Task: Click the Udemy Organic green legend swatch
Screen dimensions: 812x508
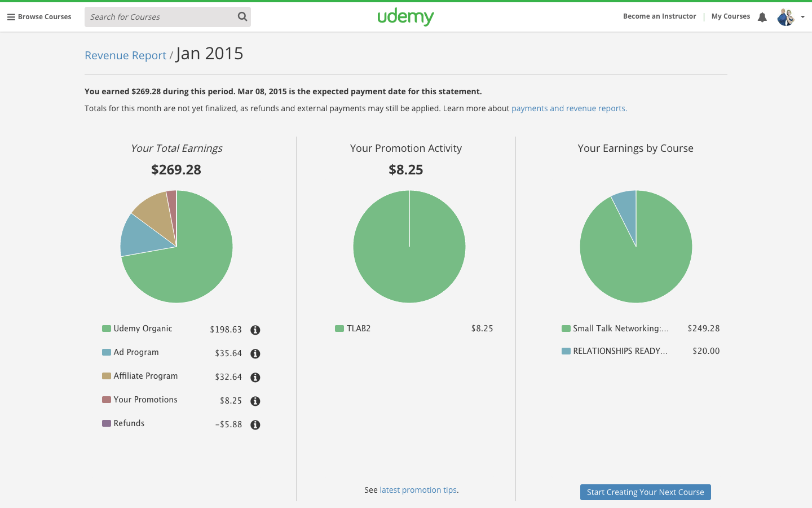Action: (x=107, y=329)
